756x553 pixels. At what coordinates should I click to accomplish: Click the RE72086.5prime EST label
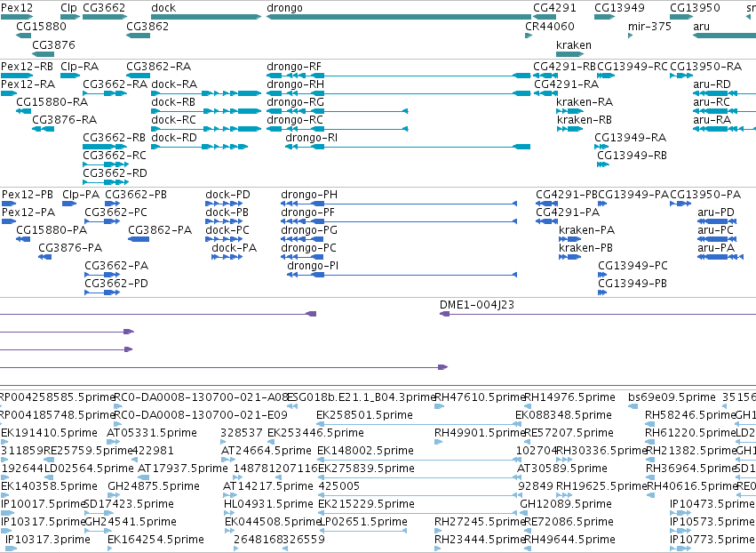569,522
